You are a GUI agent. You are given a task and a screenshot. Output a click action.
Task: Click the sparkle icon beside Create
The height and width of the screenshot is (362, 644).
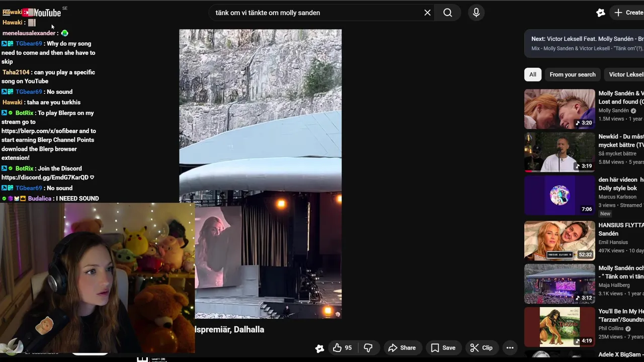coord(600,13)
